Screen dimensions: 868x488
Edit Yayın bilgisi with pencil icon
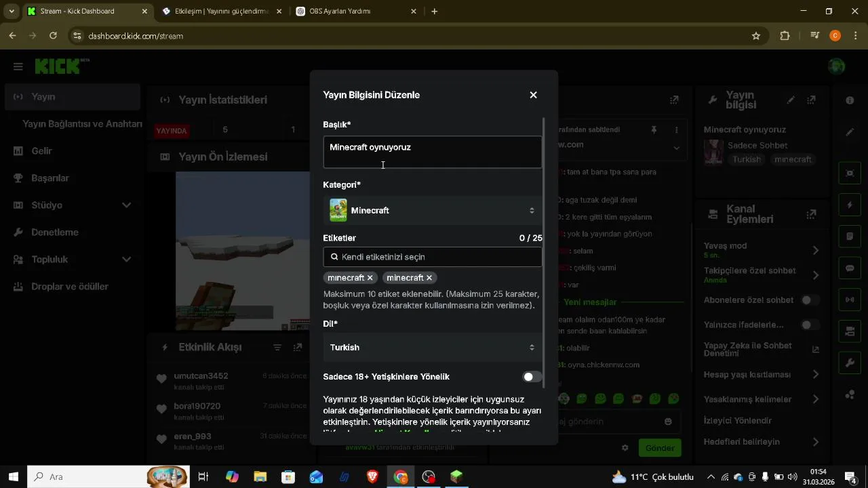coord(791,100)
